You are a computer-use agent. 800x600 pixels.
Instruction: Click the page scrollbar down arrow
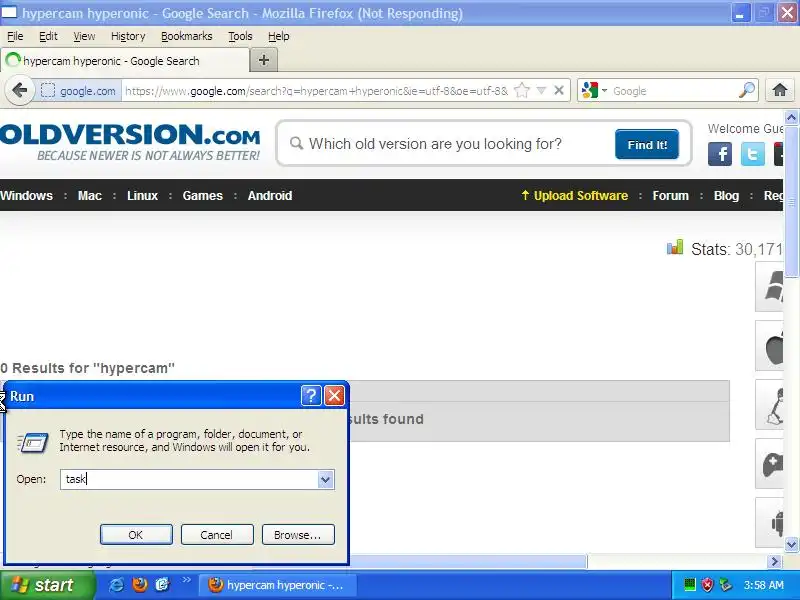pos(791,544)
